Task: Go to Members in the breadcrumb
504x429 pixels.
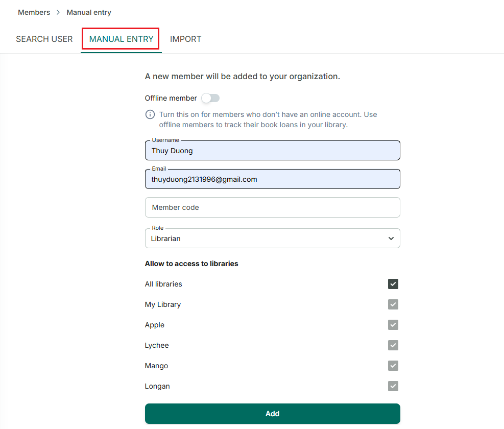Action: click(x=34, y=12)
